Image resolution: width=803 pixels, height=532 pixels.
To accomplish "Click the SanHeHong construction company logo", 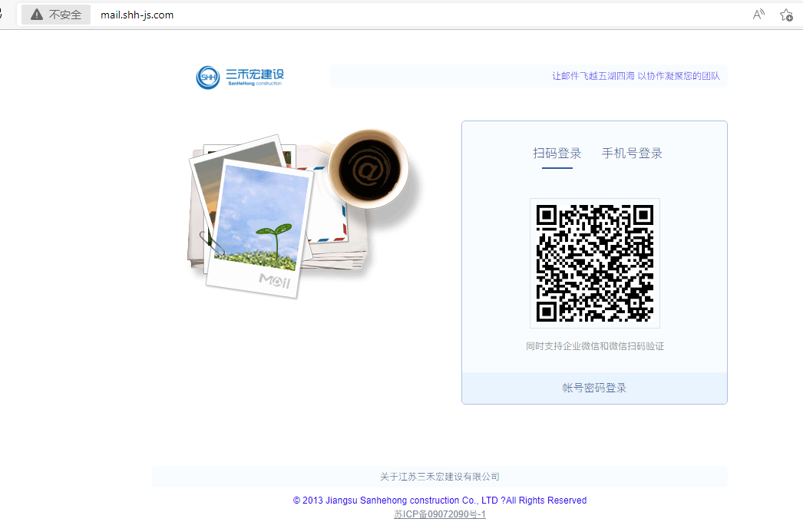I will [240, 77].
